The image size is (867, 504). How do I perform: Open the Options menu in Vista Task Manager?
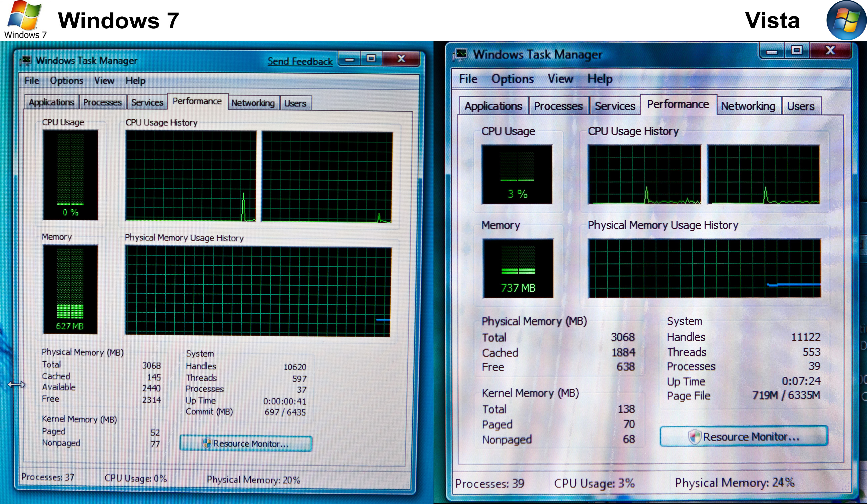pos(512,79)
